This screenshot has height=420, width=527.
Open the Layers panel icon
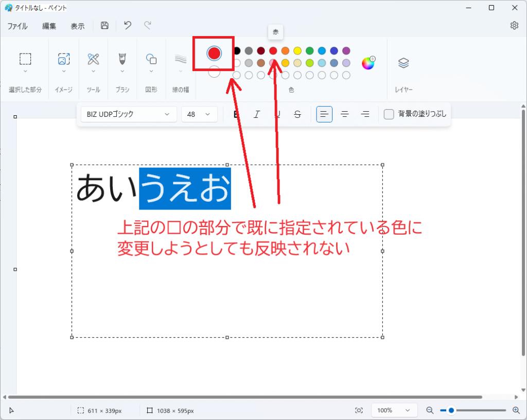403,63
